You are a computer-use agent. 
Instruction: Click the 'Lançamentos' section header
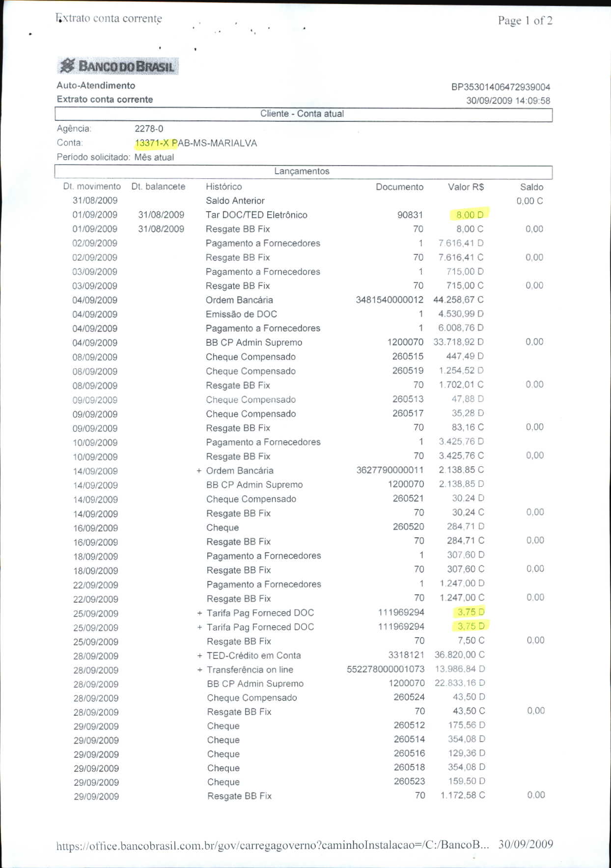pyautogui.click(x=304, y=171)
